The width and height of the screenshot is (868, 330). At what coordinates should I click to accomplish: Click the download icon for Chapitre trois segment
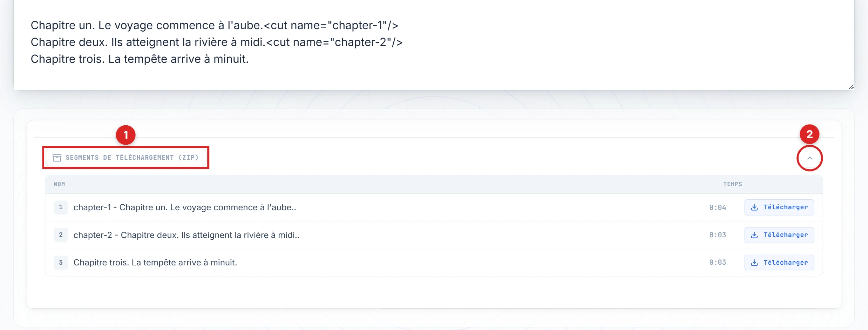click(754, 263)
